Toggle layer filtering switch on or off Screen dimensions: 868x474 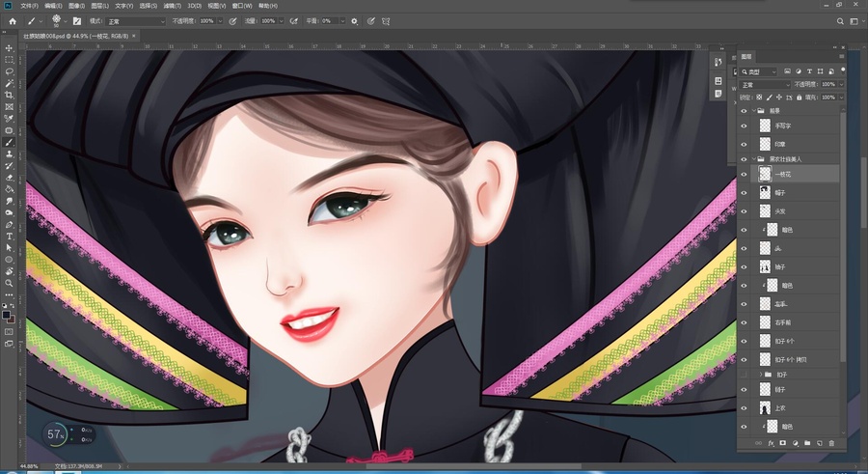tap(843, 70)
